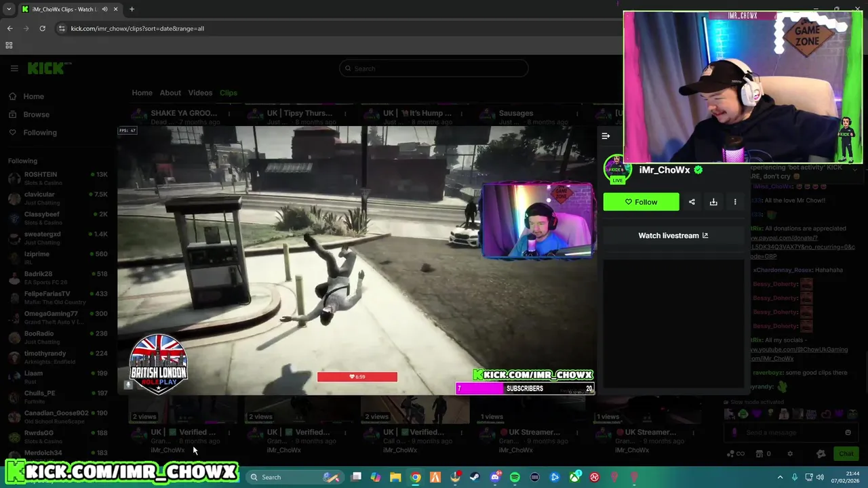Click Watch livestream link
Viewport: 868px width, 488px height.
pyautogui.click(x=673, y=236)
